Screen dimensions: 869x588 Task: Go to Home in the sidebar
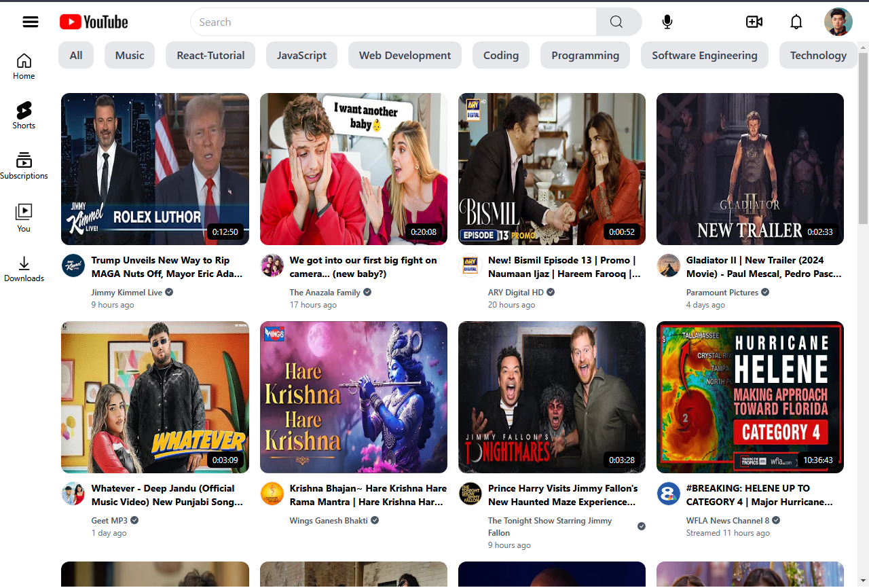pos(24,67)
